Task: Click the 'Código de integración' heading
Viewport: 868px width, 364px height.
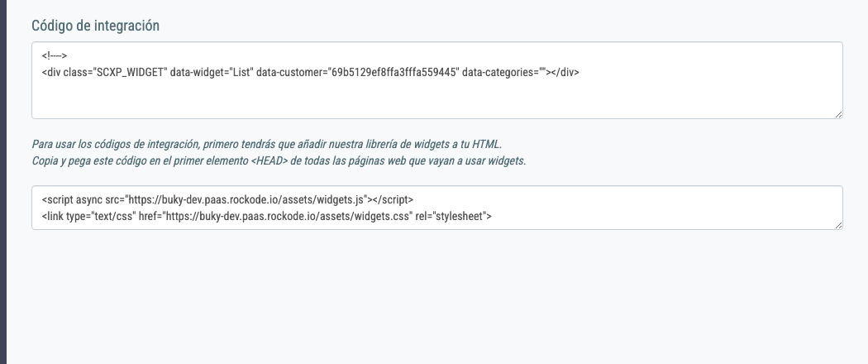Action: (95, 26)
